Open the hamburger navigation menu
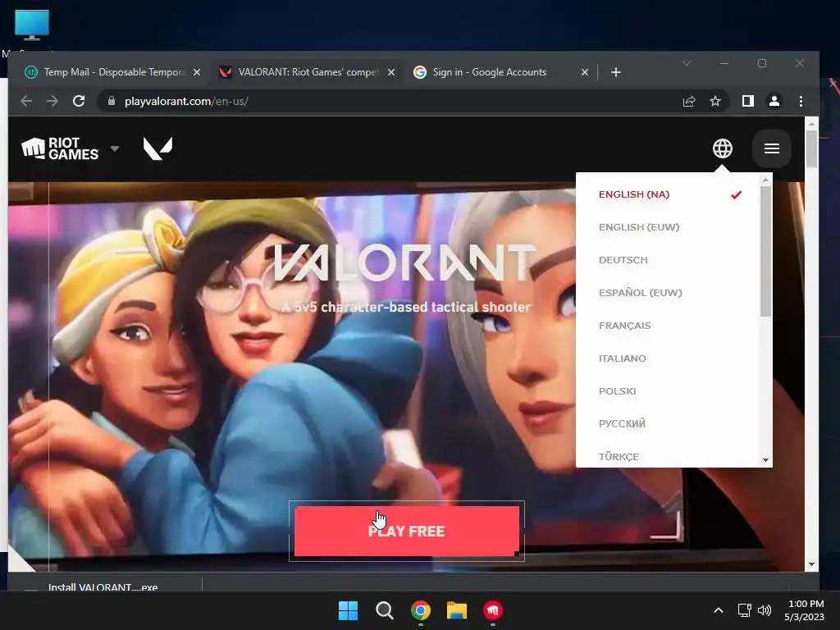The height and width of the screenshot is (630, 840). click(x=771, y=148)
